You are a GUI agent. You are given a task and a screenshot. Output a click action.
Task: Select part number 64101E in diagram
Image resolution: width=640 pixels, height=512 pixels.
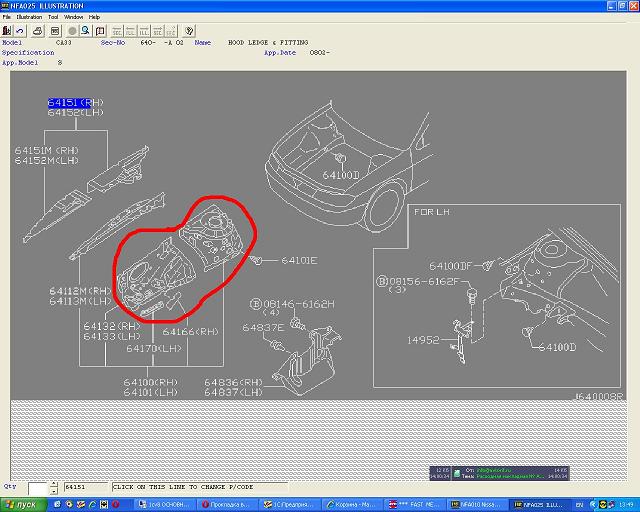pos(298,261)
